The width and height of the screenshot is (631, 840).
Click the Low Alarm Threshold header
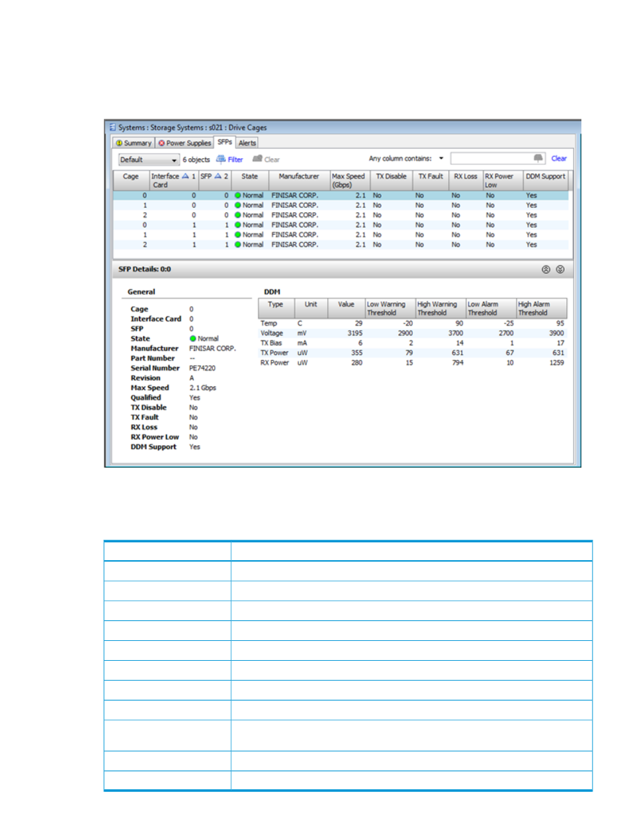491,308
